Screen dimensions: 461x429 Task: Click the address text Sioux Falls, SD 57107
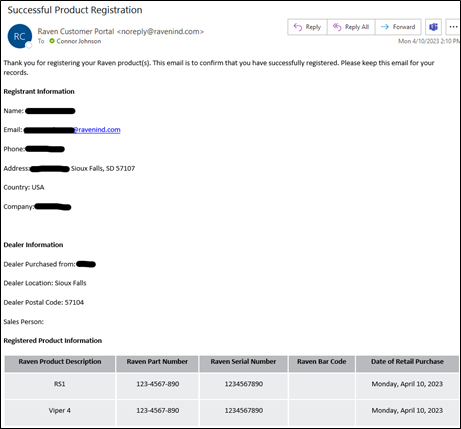tap(103, 168)
